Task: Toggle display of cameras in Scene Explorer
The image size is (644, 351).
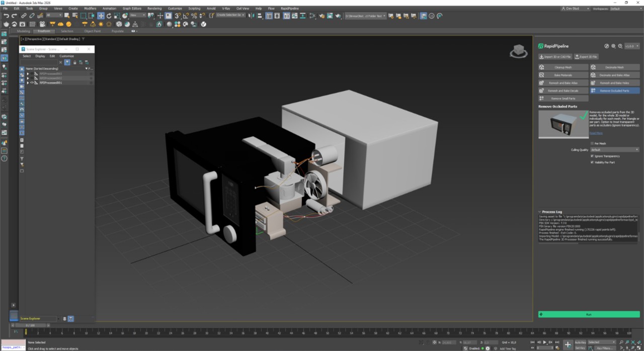Action: click(x=22, y=86)
